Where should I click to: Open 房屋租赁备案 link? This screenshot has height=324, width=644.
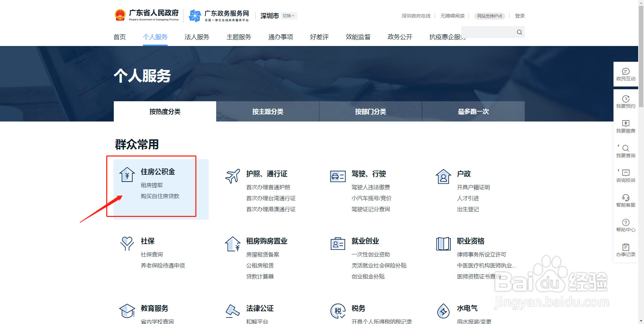click(x=263, y=255)
